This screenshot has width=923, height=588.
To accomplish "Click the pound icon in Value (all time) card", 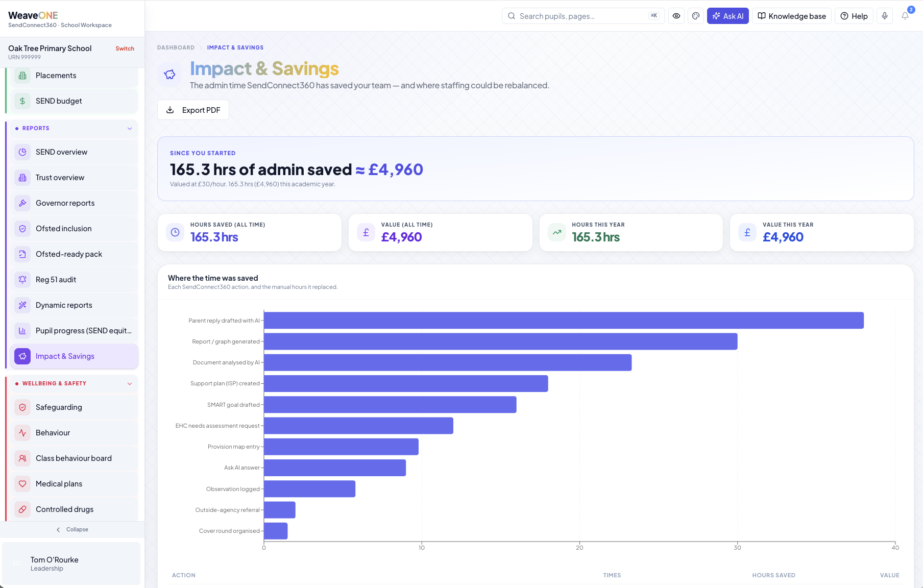I will [366, 232].
